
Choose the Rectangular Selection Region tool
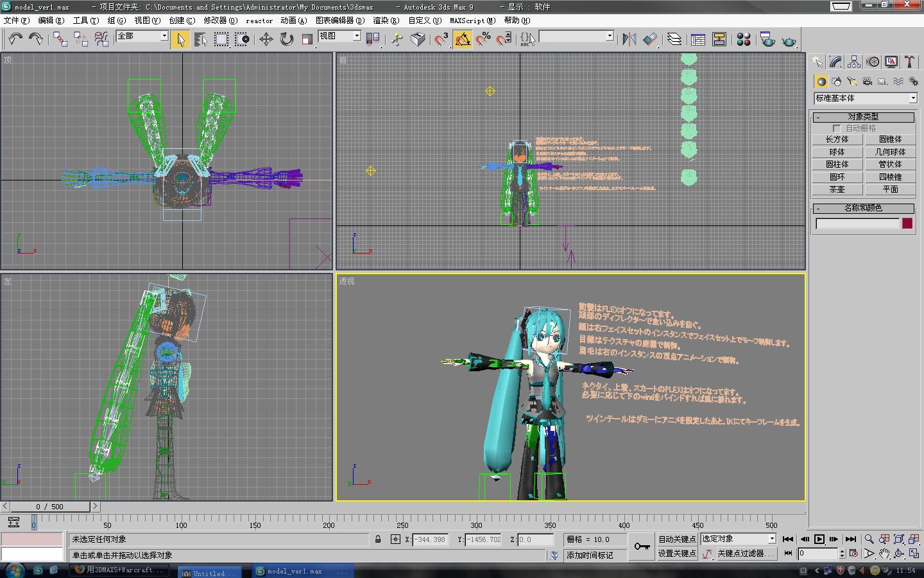pos(221,39)
